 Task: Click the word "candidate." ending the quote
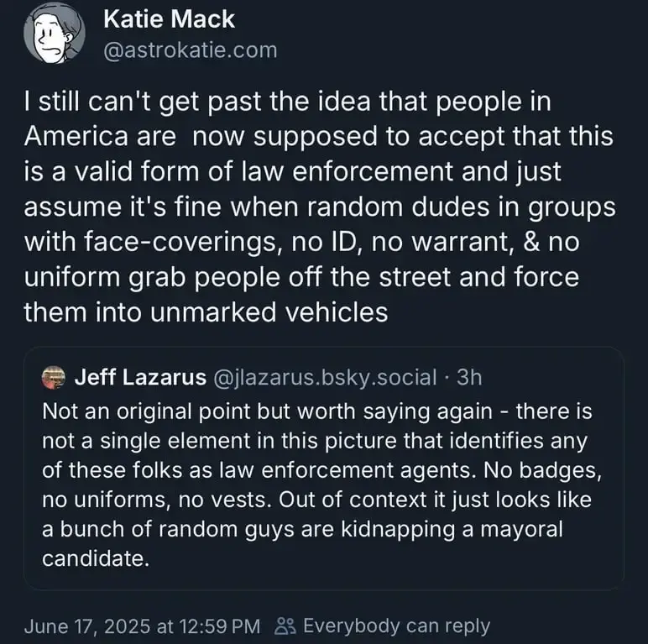95,558
